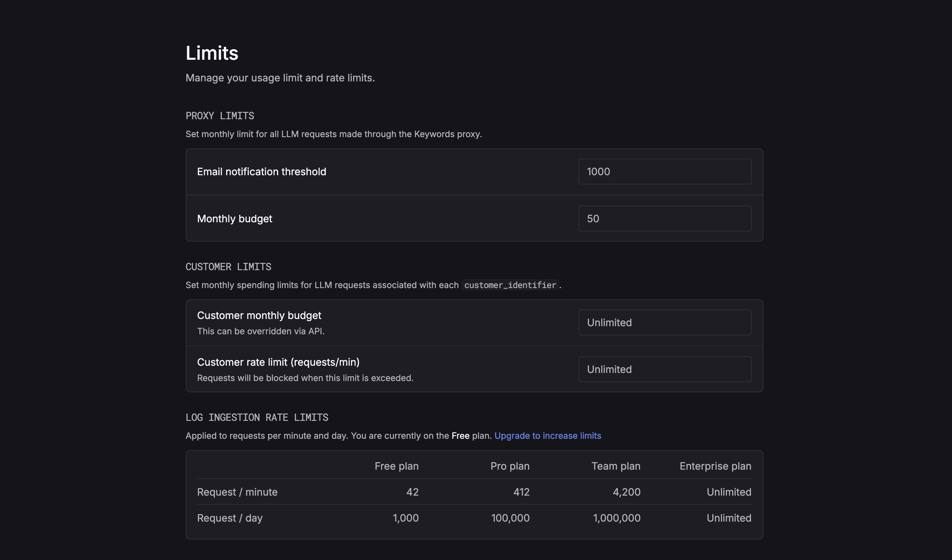The image size is (952, 560).
Task: Focus the Monthly budget input showing 50
Action: coord(665,219)
